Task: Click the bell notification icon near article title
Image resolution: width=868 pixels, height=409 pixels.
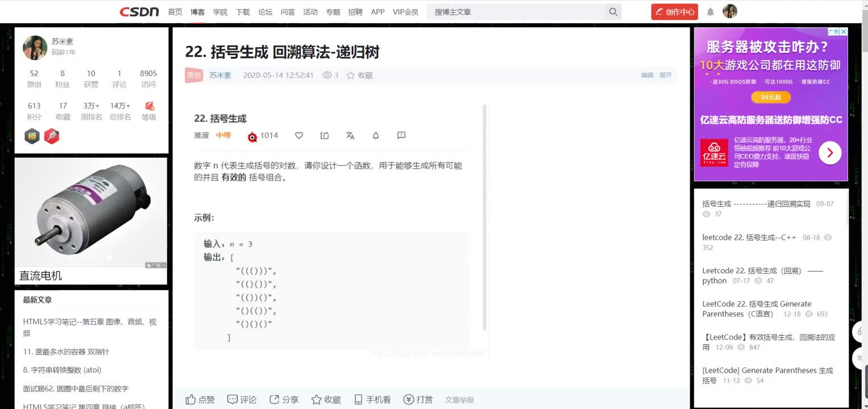Action: [x=375, y=135]
